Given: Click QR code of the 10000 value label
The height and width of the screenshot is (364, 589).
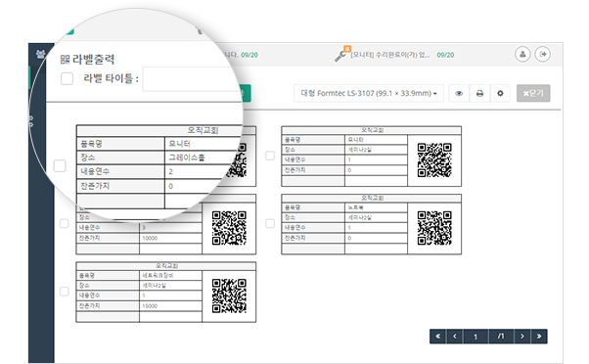Looking at the screenshot, I should [229, 228].
